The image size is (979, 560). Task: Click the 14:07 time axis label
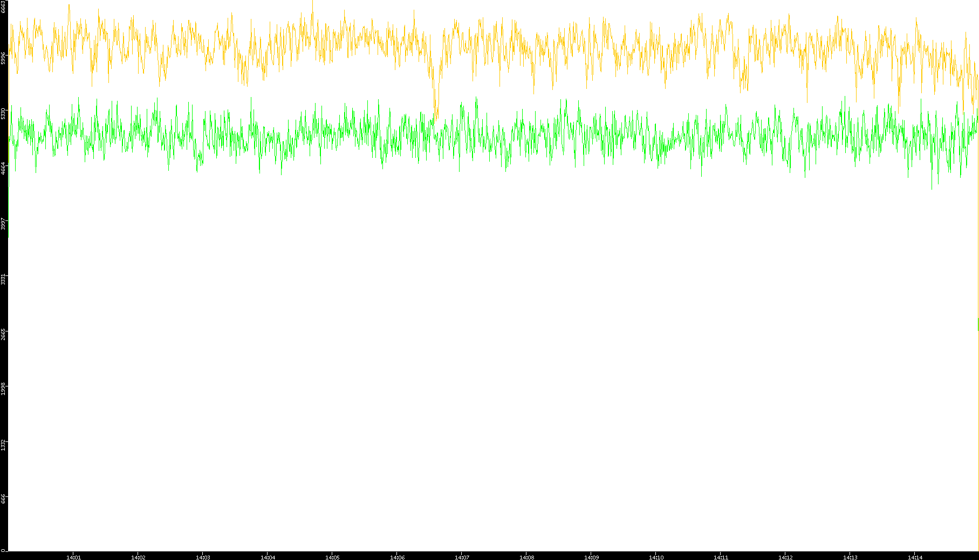pos(462,557)
